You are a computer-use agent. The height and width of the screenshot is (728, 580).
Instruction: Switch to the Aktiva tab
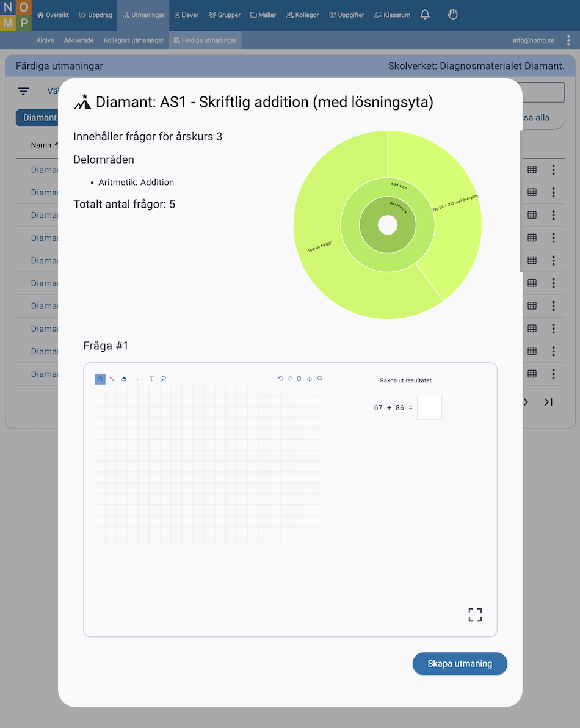point(45,40)
